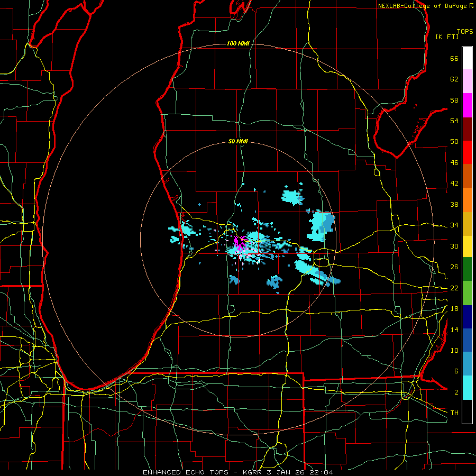Image resolution: width=476 pixels, height=476 pixels.
Task: Click legend value "6"
Action: (x=456, y=371)
